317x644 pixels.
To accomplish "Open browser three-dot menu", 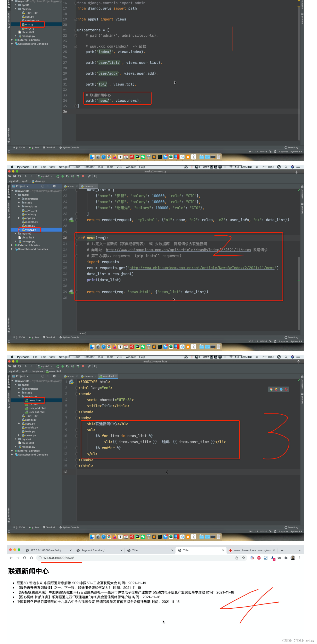I will (300, 558).
